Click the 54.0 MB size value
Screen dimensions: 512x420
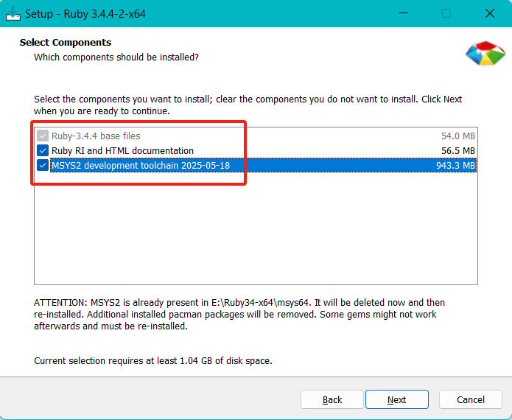458,136
